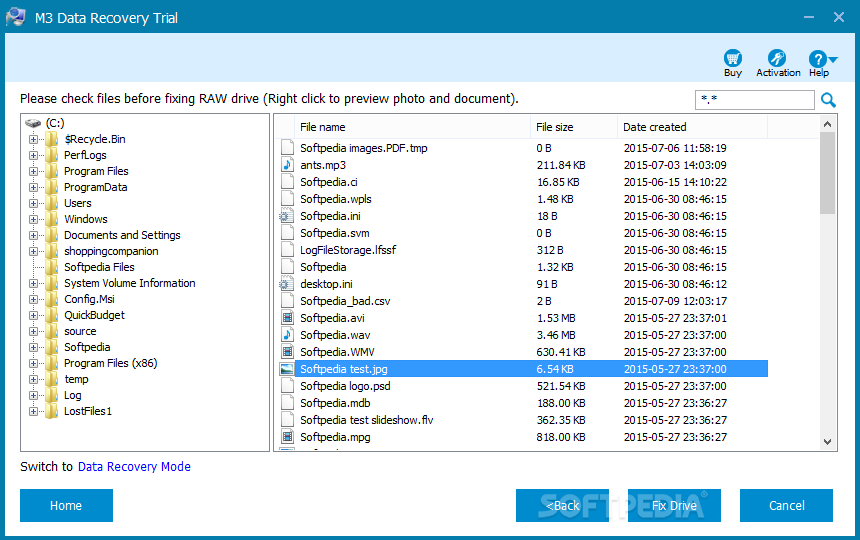Sort by the Date created column header

coord(692,127)
